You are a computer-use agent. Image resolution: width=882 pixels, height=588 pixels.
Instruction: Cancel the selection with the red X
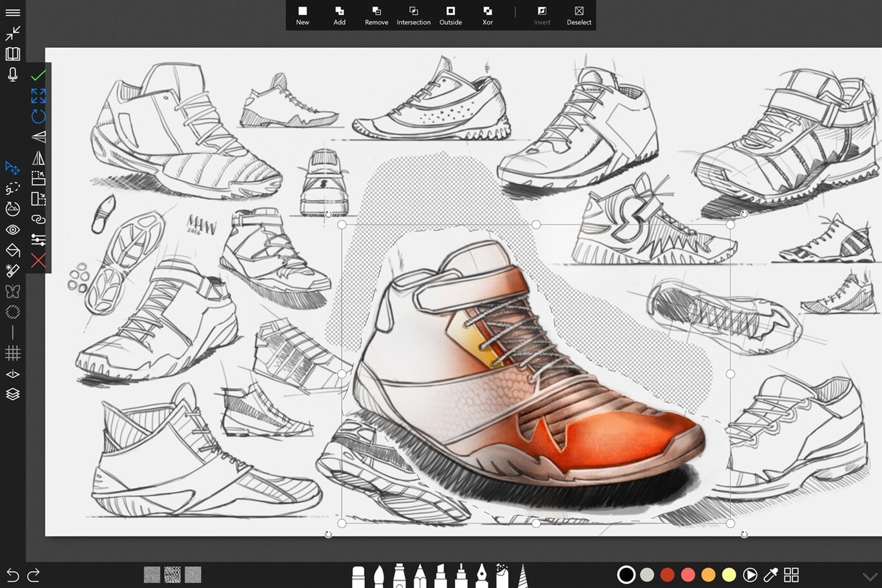pos(39,261)
